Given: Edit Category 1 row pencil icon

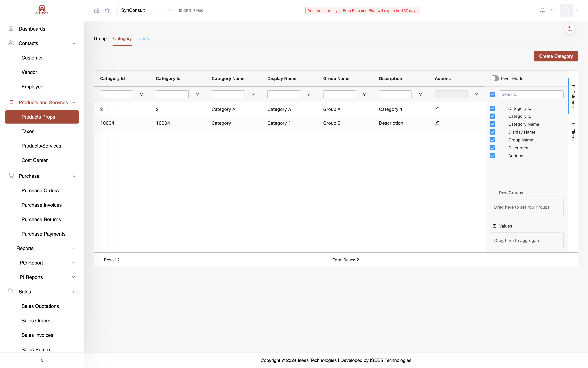Looking at the screenshot, I should coord(437,123).
